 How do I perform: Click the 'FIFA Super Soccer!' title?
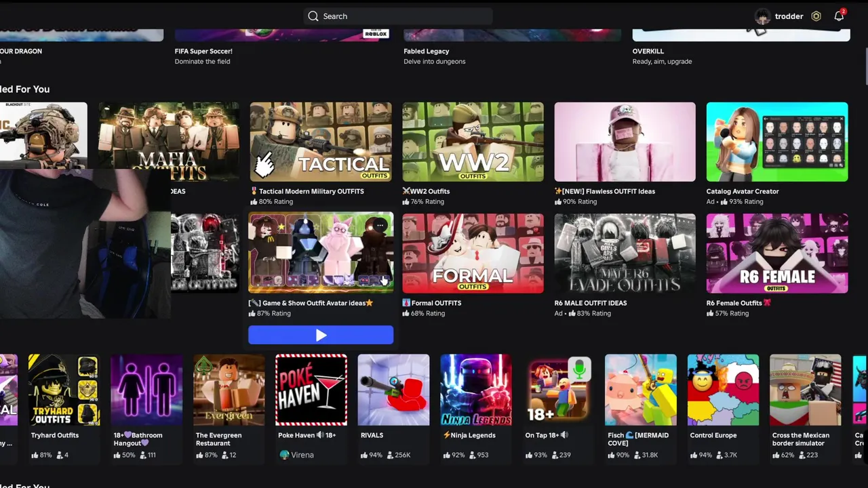click(x=203, y=51)
